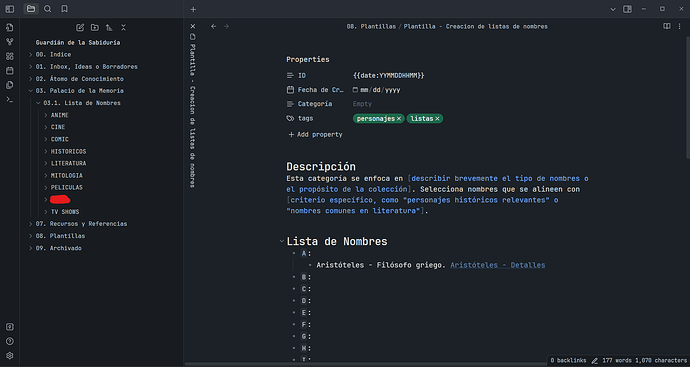Open note more options menu
690x367 pixels.
coord(680,26)
